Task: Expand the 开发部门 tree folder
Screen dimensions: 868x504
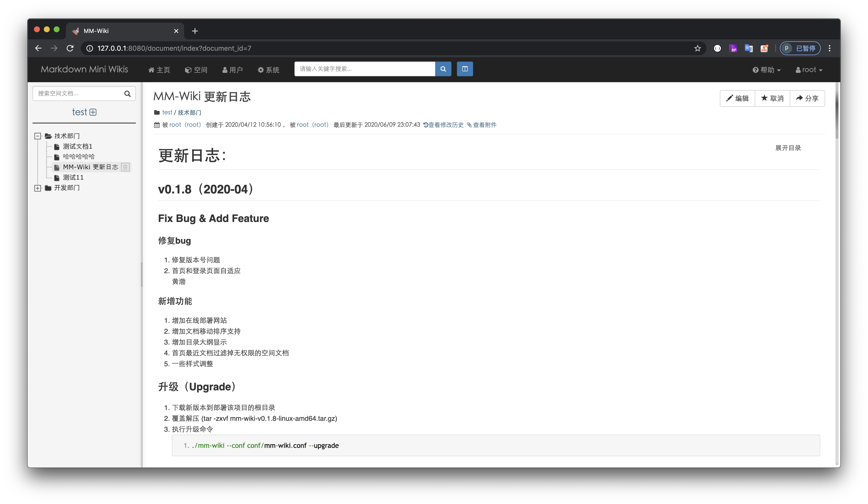Action: [x=38, y=188]
